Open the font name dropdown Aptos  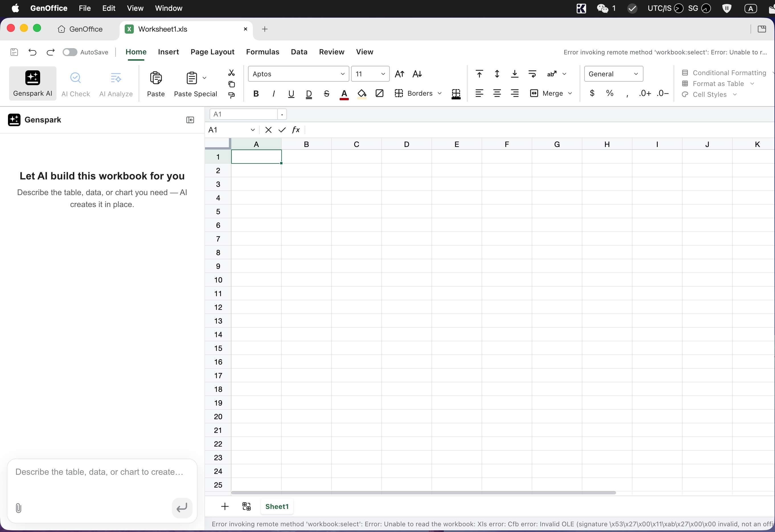[x=298, y=74]
